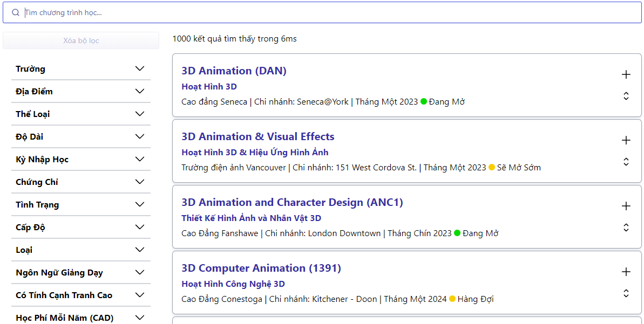Screen dimensions: 644x324
Task: Expand the Ngôn Ngữ Giảng Dạy filter
Action: tap(81, 272)
